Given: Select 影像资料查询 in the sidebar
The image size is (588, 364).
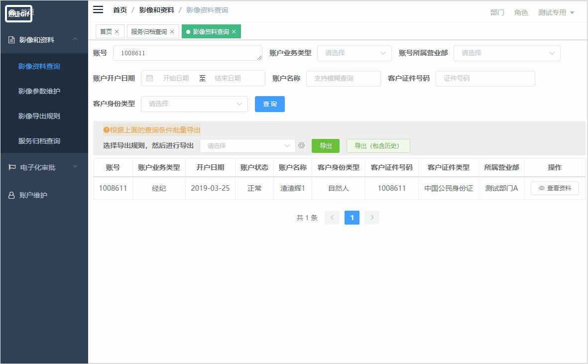Looking at the screenshot, I should coord(39,66).
